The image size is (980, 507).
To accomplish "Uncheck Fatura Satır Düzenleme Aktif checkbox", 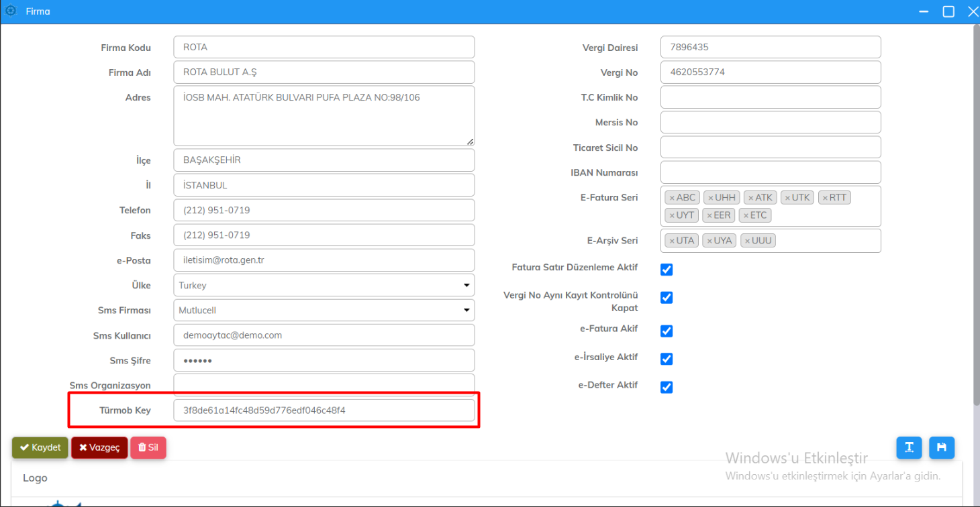I will 667,270.
